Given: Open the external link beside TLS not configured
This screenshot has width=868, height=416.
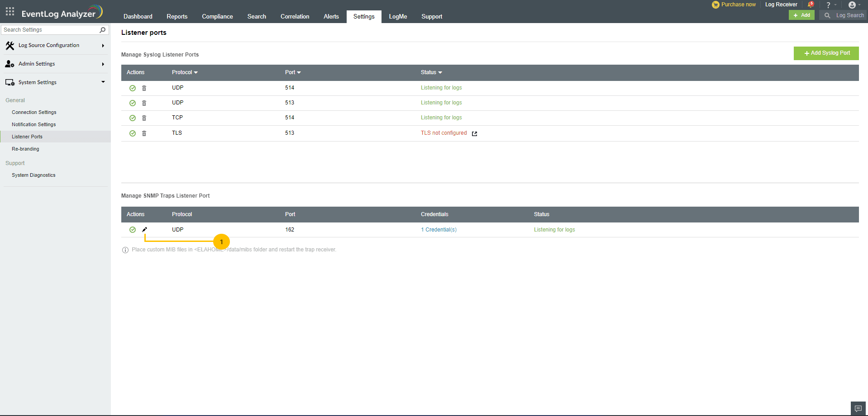Looking at the screenshot, I should click(474, 133).
